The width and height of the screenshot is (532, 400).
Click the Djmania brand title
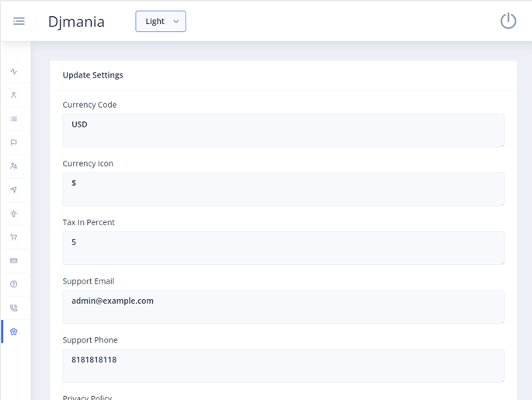point(76,22)
